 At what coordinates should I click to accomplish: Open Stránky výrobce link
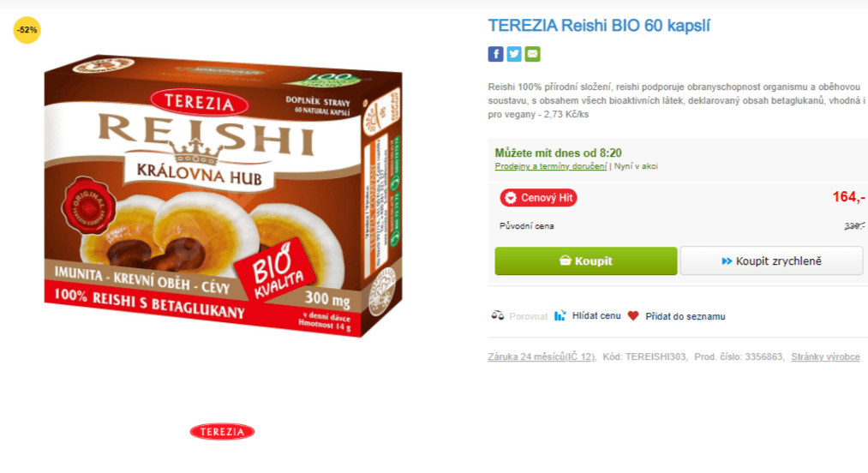pos(825,356)
